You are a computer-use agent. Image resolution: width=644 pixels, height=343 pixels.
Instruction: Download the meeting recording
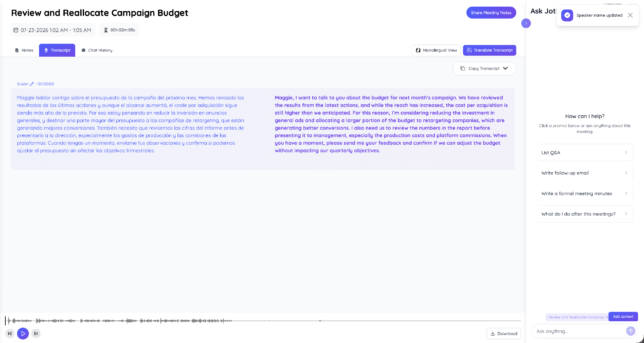pos(504,334)
